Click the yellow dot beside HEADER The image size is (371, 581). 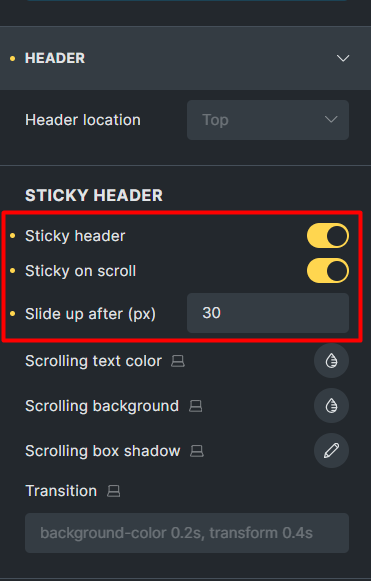[13, 59]
